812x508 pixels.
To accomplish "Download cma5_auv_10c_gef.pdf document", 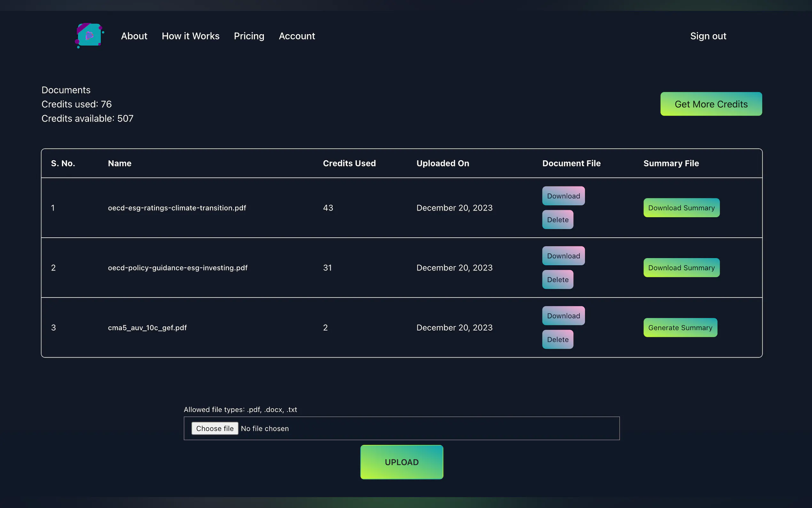I will pyautogui.click(x=563, y=316).
